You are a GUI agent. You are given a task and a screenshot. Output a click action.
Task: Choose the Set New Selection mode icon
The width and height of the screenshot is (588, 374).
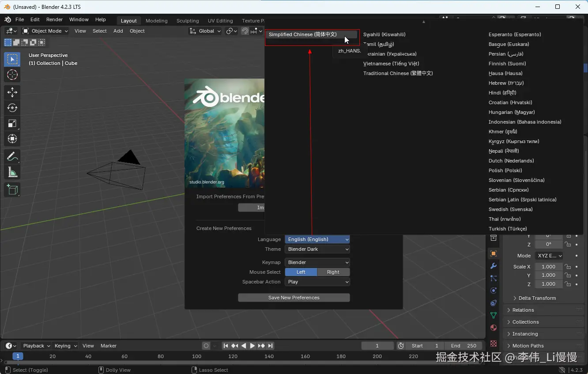click(x=8, y=42)
